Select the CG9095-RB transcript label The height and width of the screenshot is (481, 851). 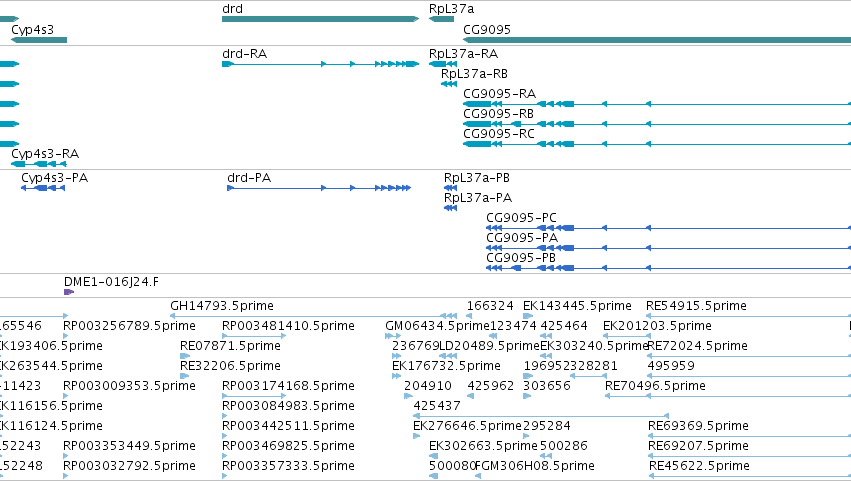498,114
